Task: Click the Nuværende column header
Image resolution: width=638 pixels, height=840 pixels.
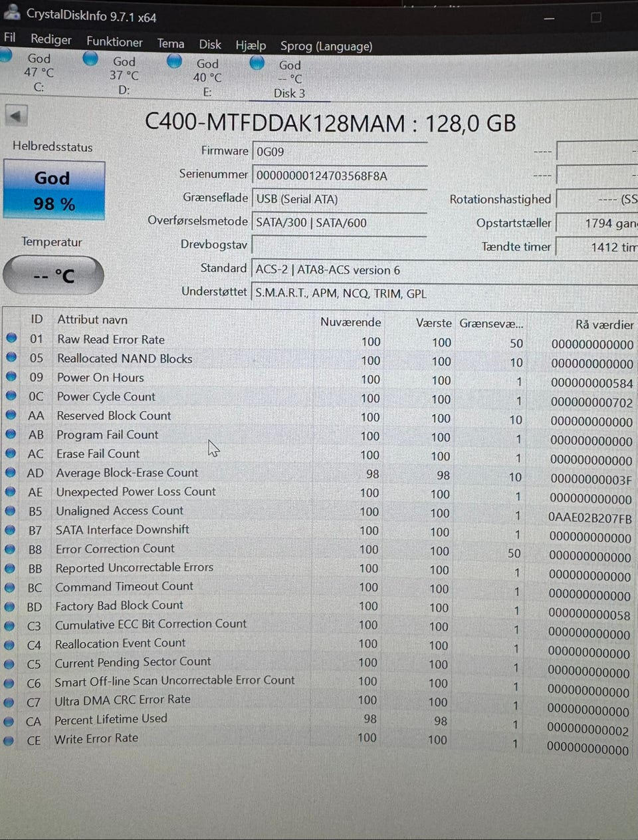Action: (350, 322)
